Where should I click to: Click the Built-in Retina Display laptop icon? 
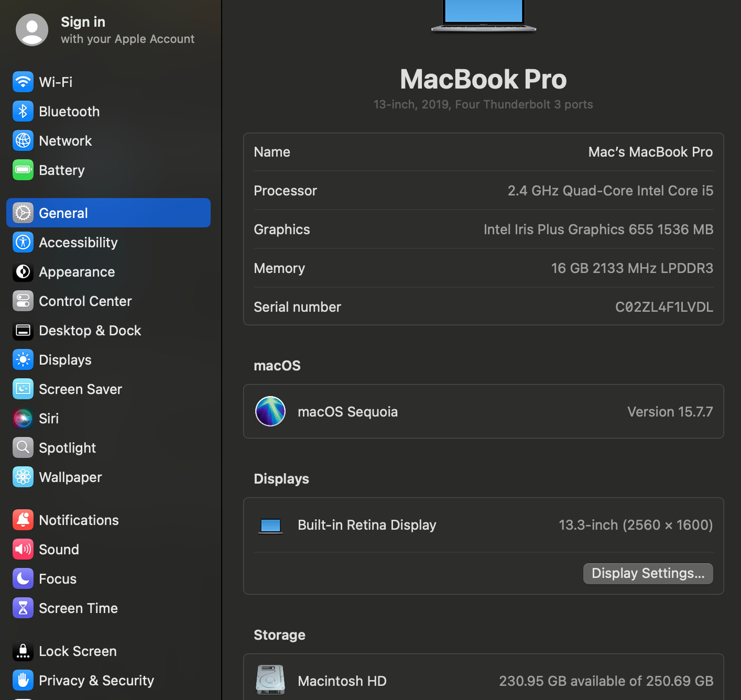tap(270, 526)
